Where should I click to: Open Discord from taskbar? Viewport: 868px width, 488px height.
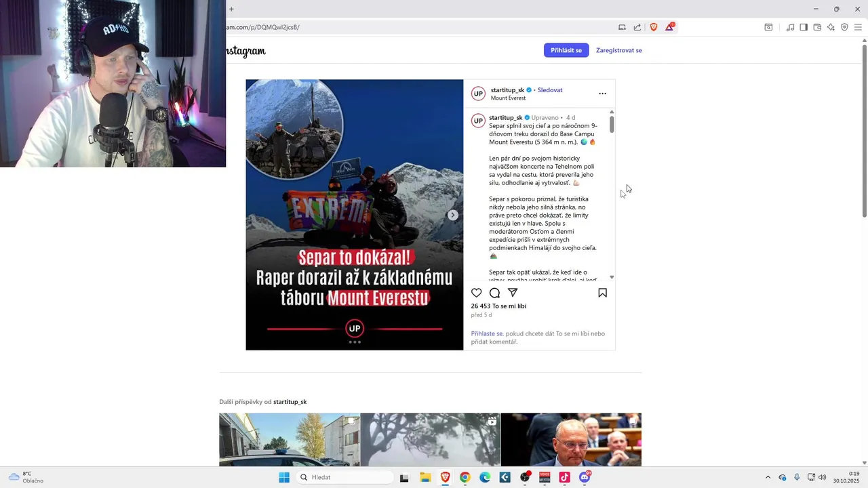tap(585, 477)
